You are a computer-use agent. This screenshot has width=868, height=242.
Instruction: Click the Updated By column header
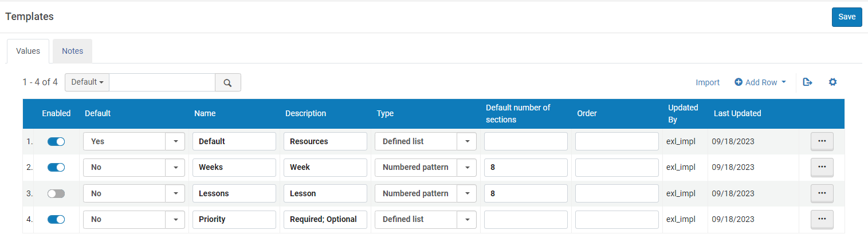[x=683, y=113]
